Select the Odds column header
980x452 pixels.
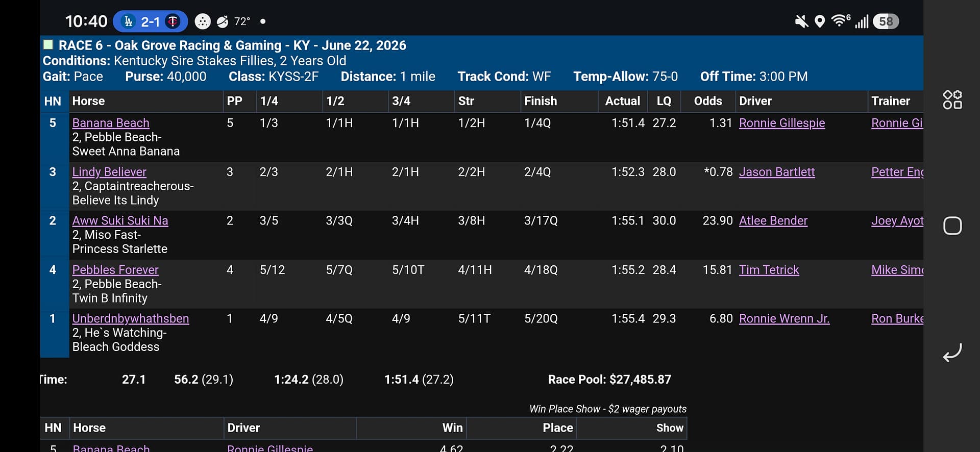click(708, 101)
